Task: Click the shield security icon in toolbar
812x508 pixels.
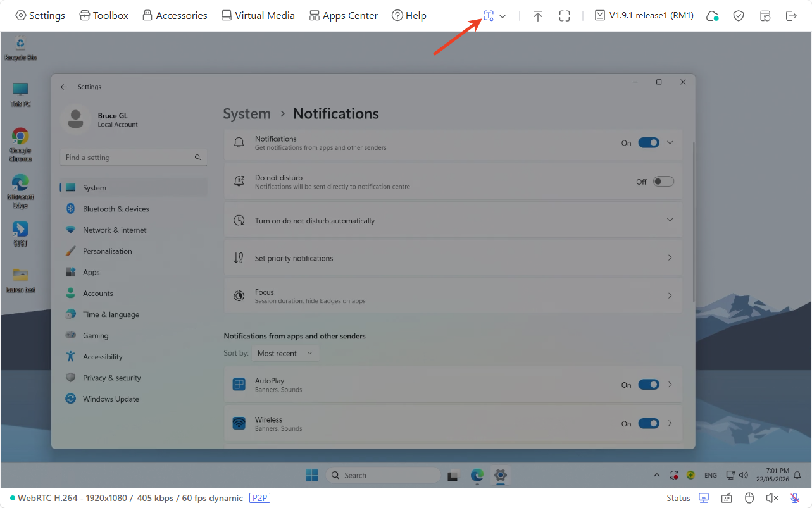Action: click(x=739, y=16)
